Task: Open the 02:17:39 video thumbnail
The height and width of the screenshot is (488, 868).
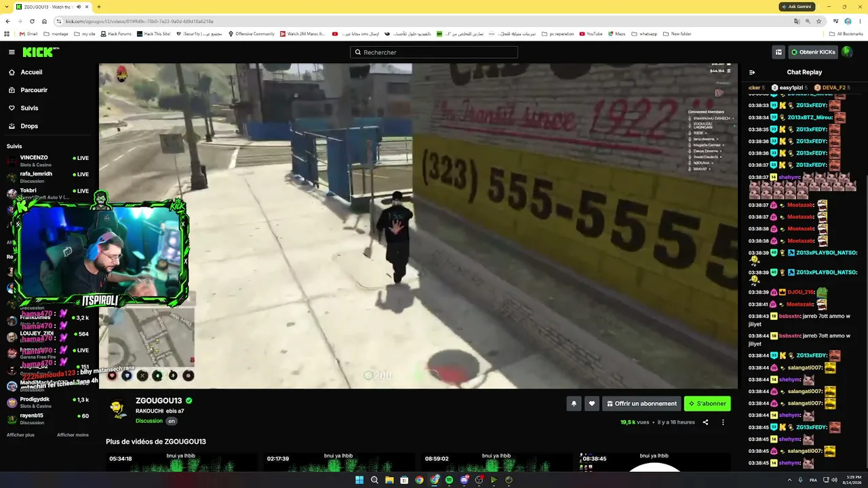Action: click(x=339, y=462)
